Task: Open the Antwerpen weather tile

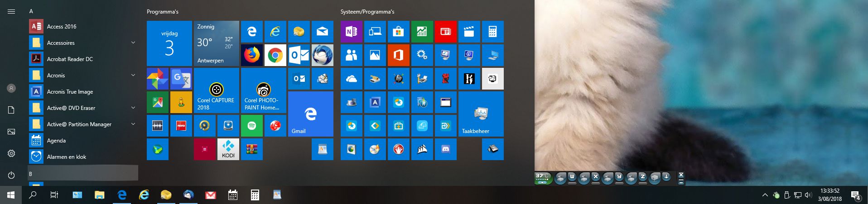Action: coord(217,43)
